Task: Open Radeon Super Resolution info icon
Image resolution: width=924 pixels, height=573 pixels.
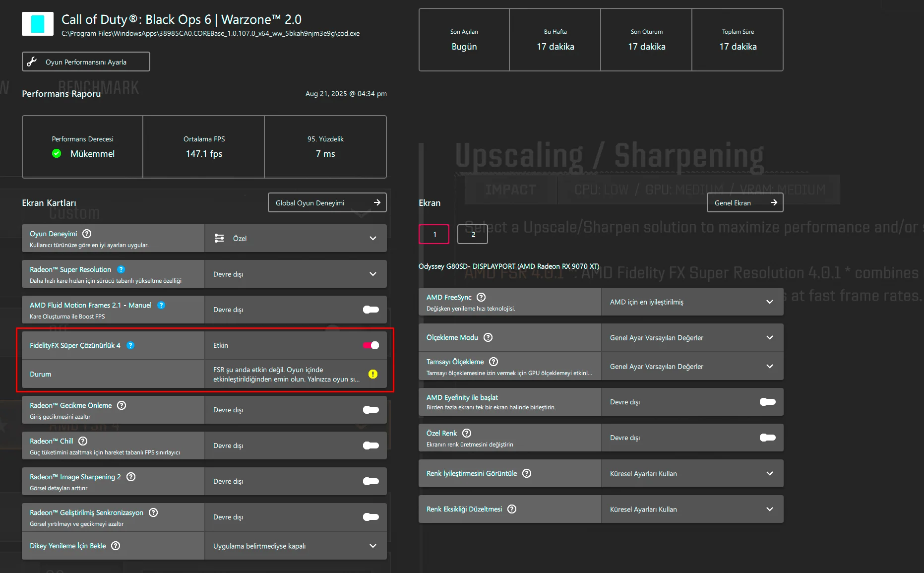Action: click(x=121, y=269)
